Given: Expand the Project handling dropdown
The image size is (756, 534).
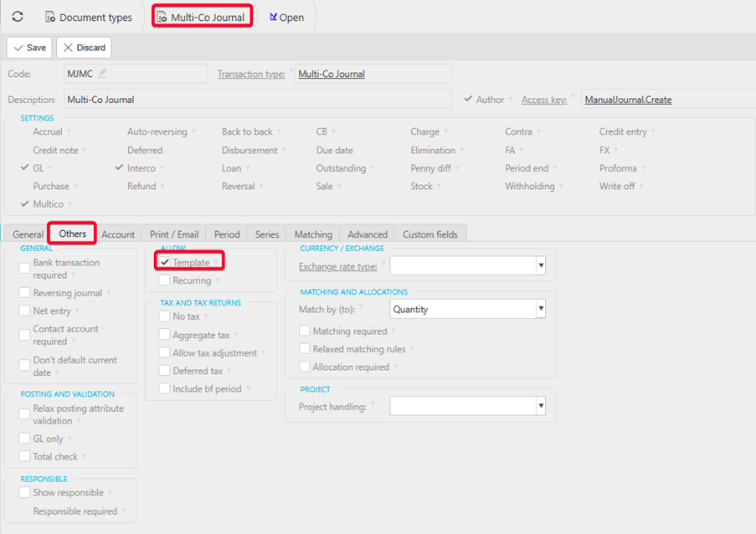Looking at the screenshot, I should pos(541,406).
